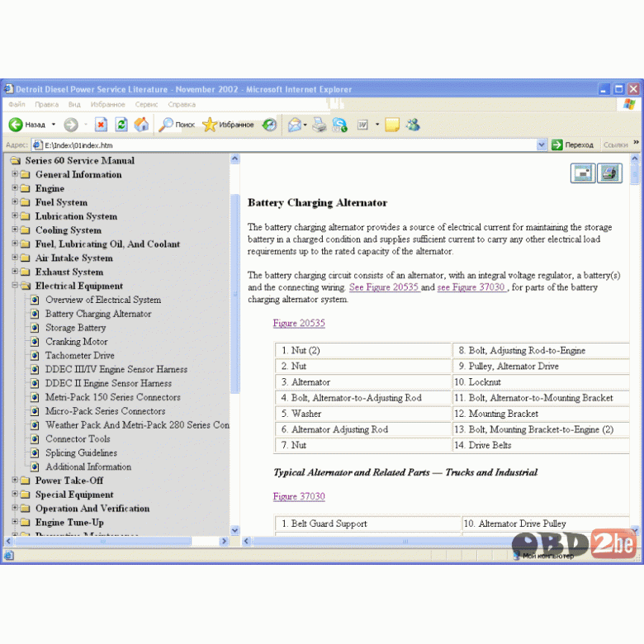The image size is (644, 644).
Task: Click the Skype toolbar icon
Action: [x=340, y=125]
